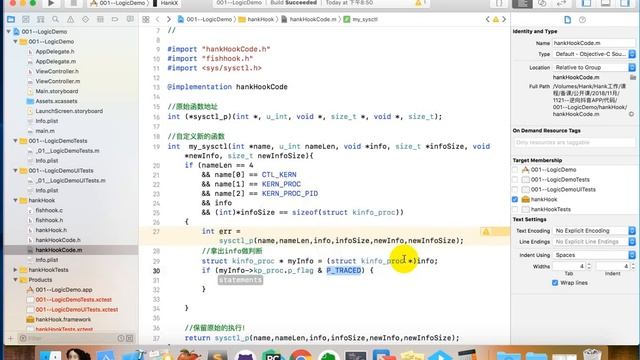
Task: Toggle the Debug area visibility
Action: tap(606, 3)
